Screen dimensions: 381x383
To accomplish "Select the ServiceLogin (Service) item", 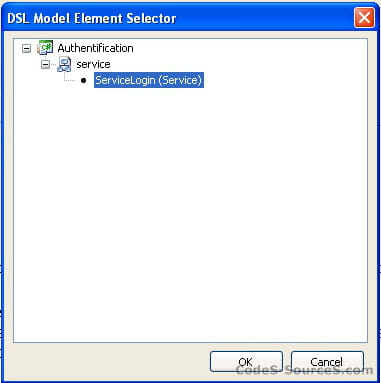I will 149,80.
